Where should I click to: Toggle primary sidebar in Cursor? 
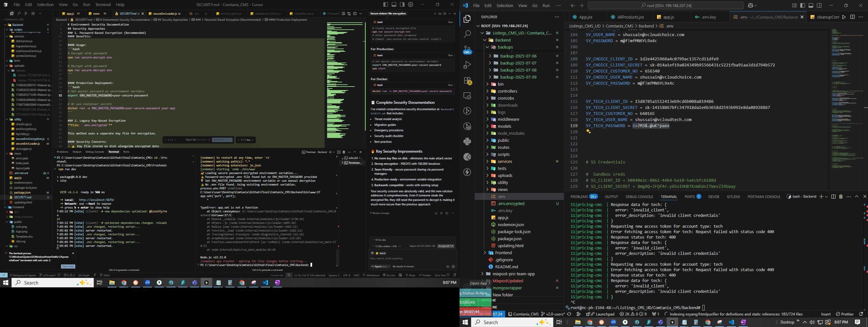(386, 4)
